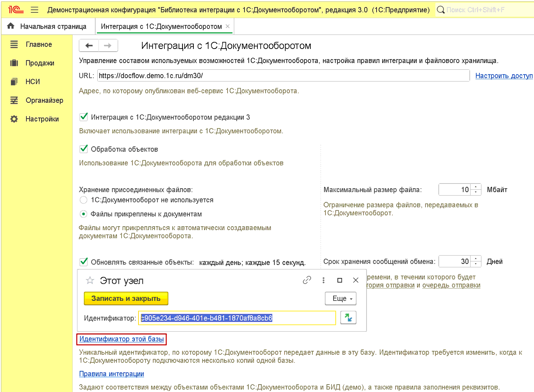The height and width of the screenshot is (392, 534).
Task: Click the search magnifier icon
Action: (x=441, y=10)
